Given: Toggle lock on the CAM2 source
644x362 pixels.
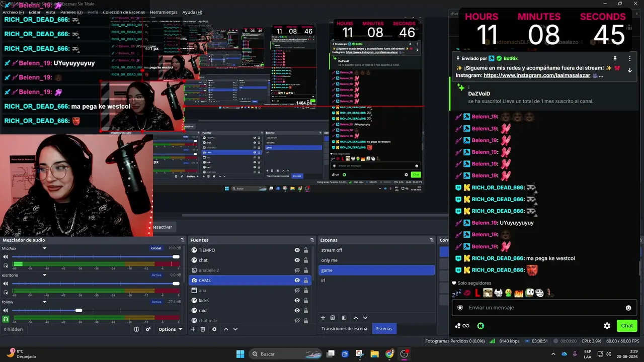Looking at the screenshot, I should click(x=305, y=280).
